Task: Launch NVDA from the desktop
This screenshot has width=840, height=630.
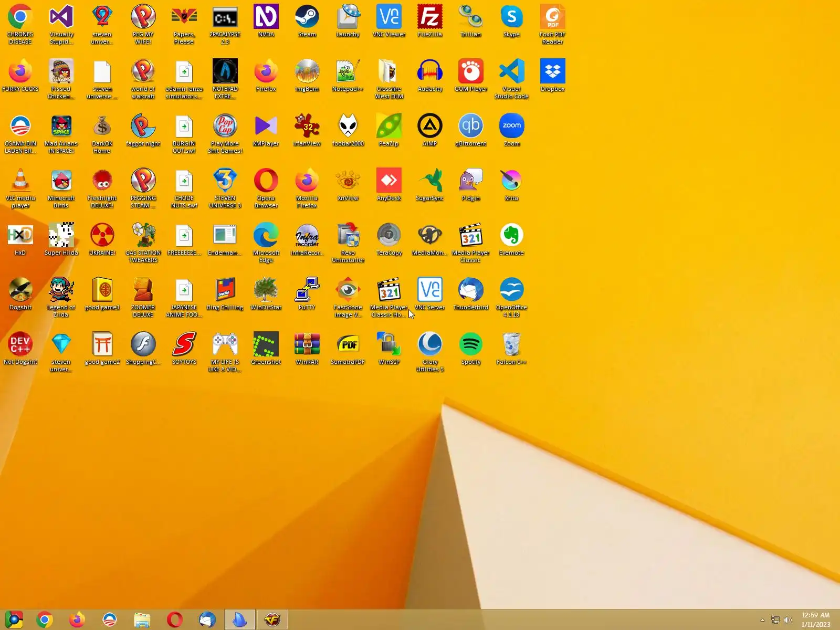Action: click(266, 22)
